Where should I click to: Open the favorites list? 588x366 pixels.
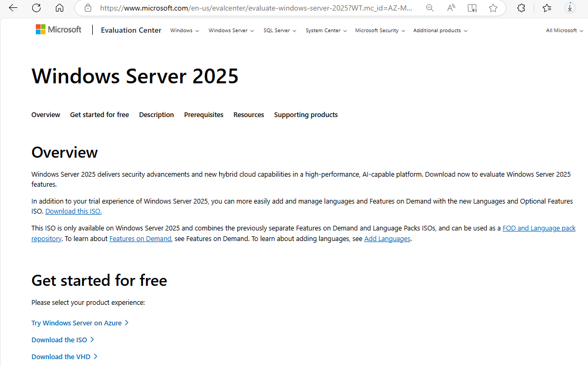click(x=546, y=8)
